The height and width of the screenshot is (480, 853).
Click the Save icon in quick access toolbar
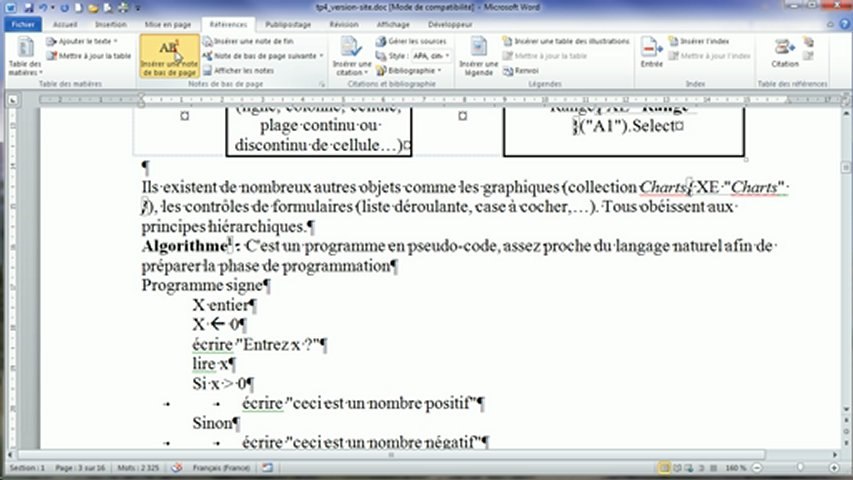29,8
